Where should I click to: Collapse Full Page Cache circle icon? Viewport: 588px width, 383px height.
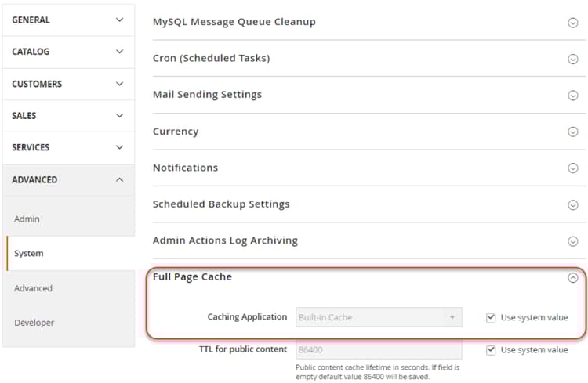pyautogui.click(x=572, y=278)
